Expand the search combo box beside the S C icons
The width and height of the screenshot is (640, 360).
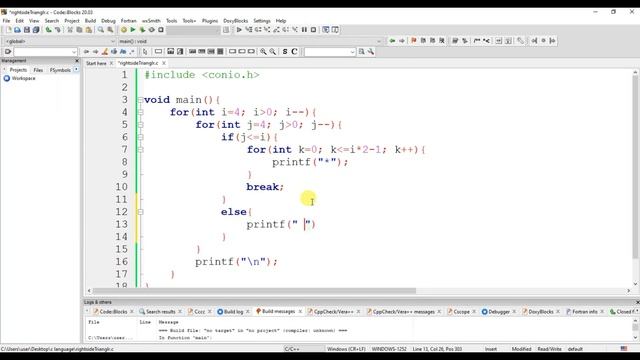coord(353,52)
